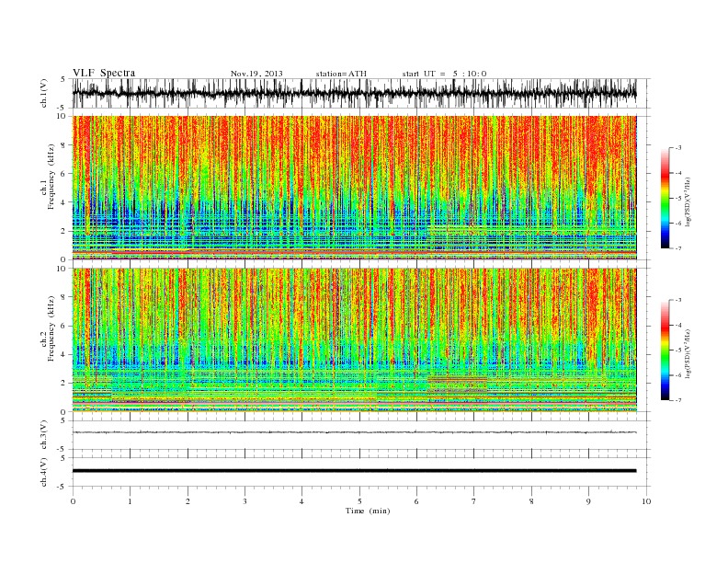Screen dimensions: 728x563
Task: Click the lower PSD color scale bar
Action: (x=665, y=350)
